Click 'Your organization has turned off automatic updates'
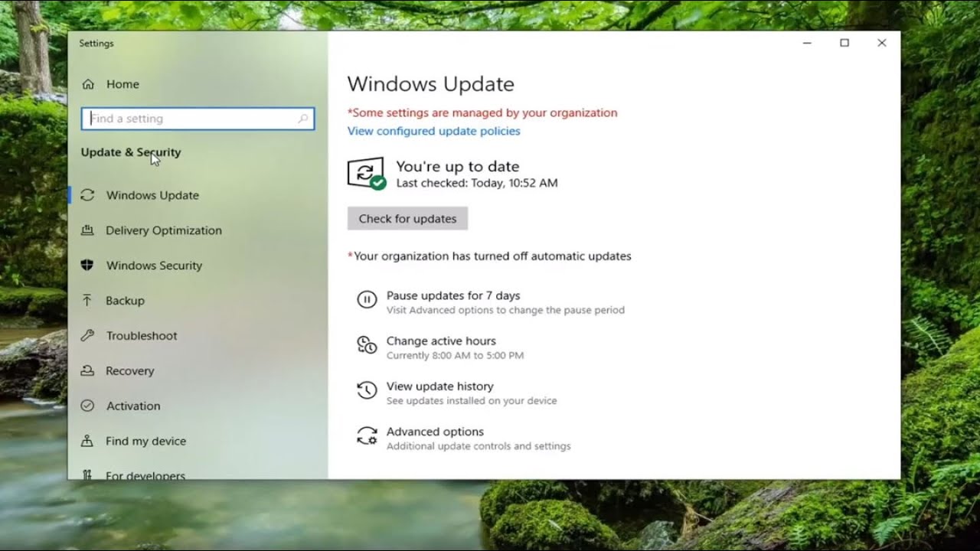This screenshot has height=551, width=980. 490,256
